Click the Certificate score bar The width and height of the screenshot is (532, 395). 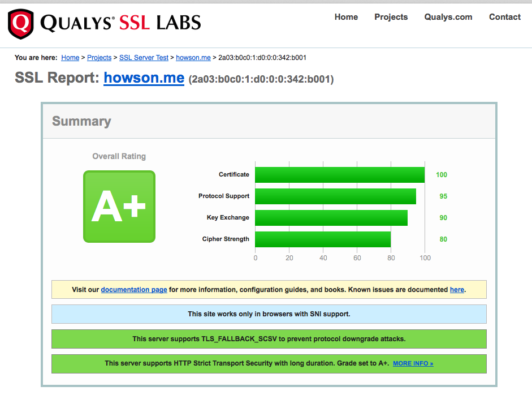click(x=340, y=175)
